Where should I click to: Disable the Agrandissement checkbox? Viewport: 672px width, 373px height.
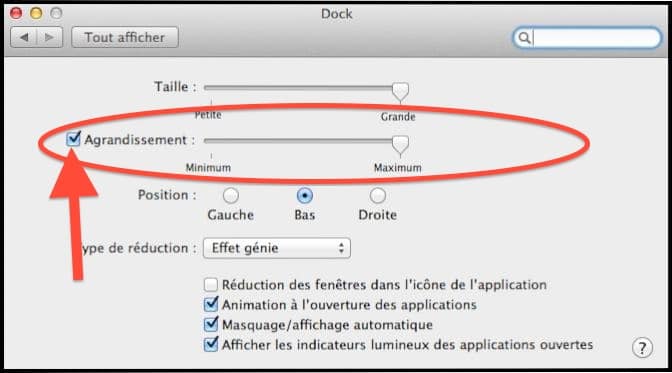click(73, 139)
